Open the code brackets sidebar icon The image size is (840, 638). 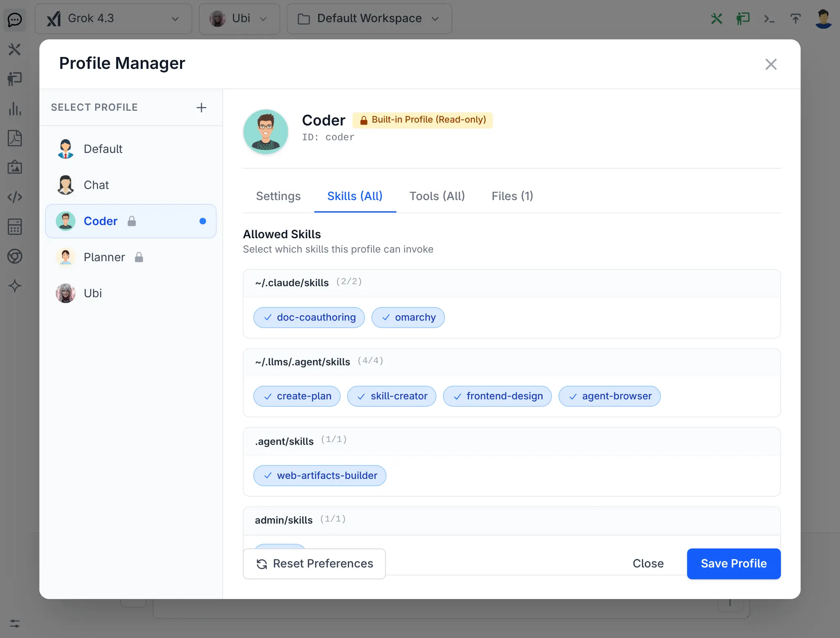(x=15, y=197)
